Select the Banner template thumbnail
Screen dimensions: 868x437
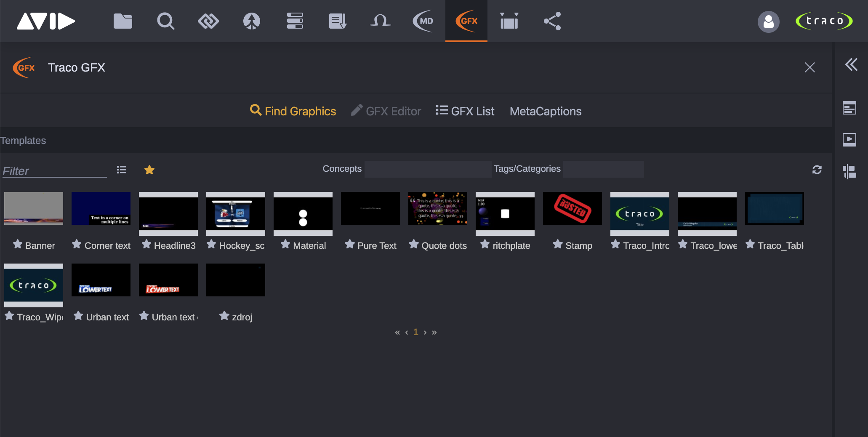[34, 208]
